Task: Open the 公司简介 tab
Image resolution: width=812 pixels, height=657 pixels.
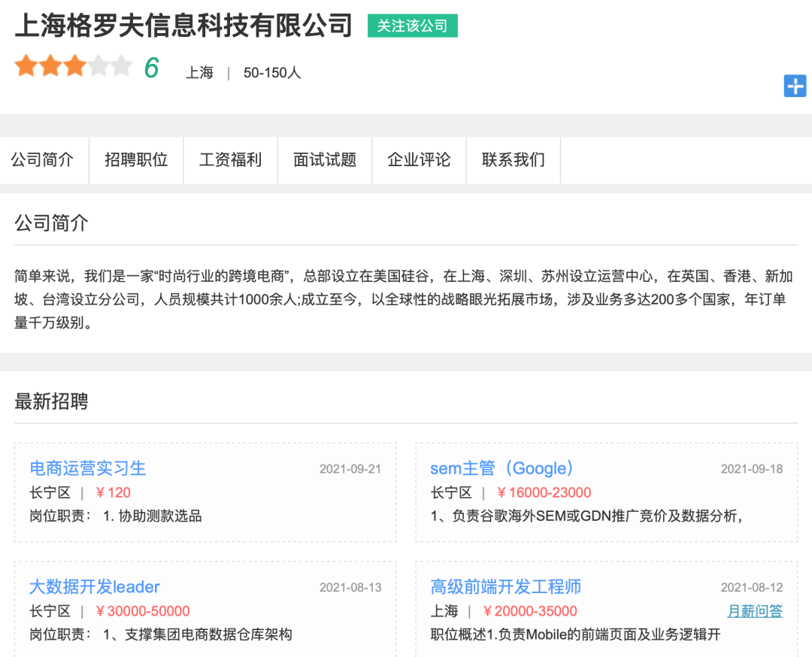Action: [x=42, y=160]
